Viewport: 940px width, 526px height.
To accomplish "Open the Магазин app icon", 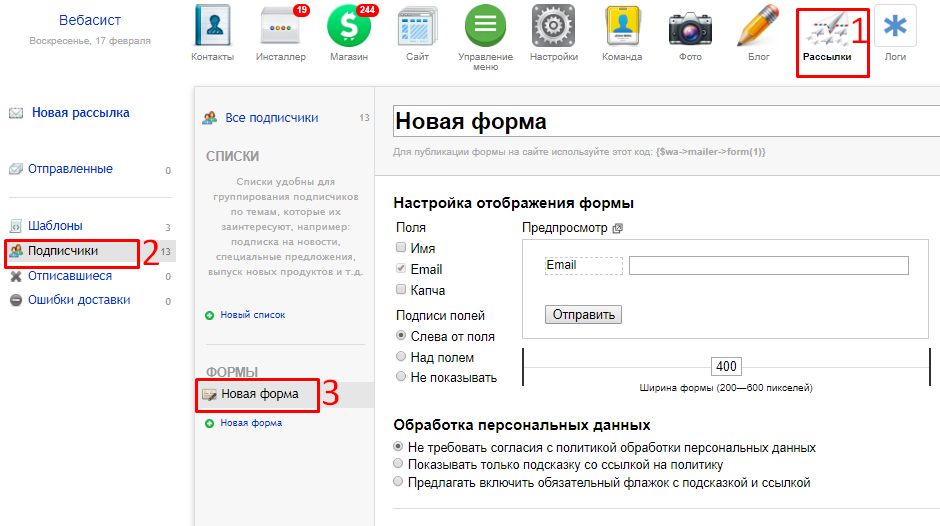I will pyautogui.click(x=349, y=26).
